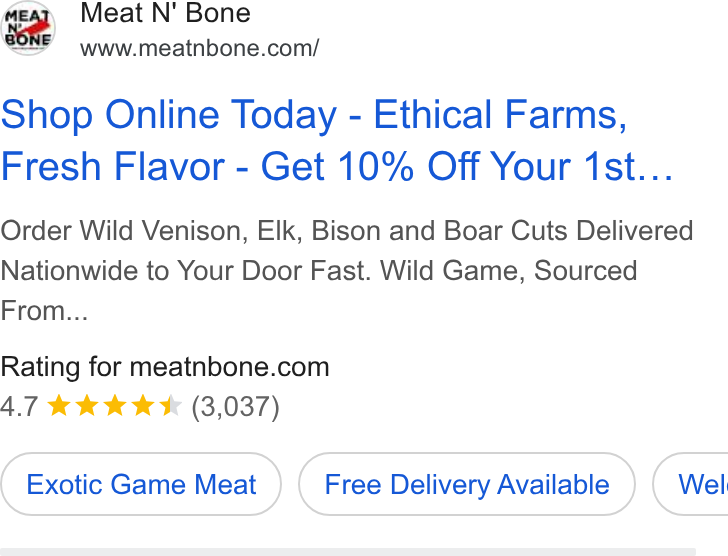Open the Meat N' Bone site name

(165, 13)
